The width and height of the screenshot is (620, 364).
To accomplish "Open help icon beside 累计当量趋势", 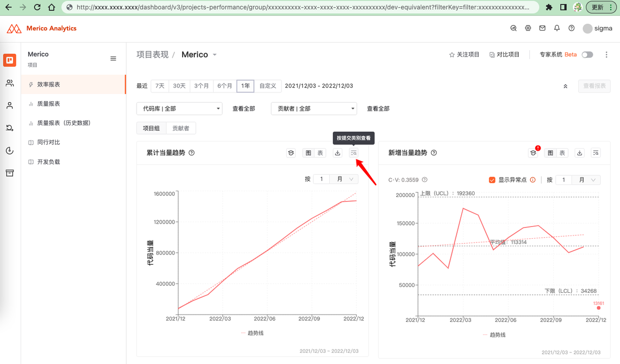I will 192,152.
